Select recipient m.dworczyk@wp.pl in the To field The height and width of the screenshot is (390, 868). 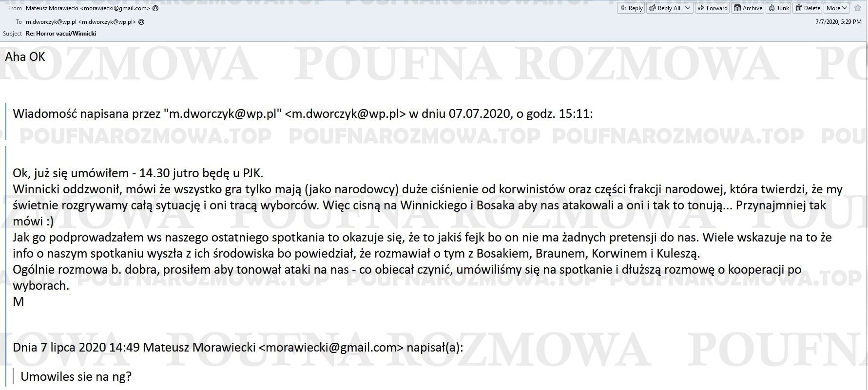click(x=81, y=22)
